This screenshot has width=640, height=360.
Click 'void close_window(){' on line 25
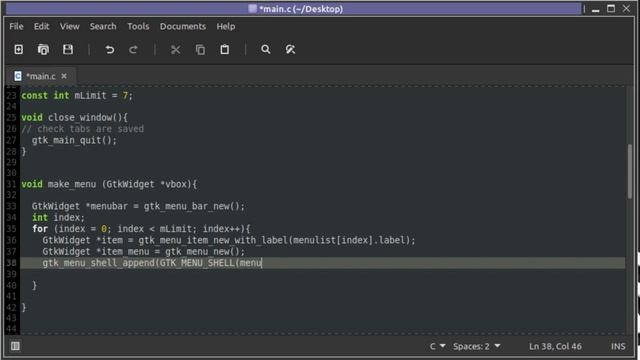pos(74,118)
